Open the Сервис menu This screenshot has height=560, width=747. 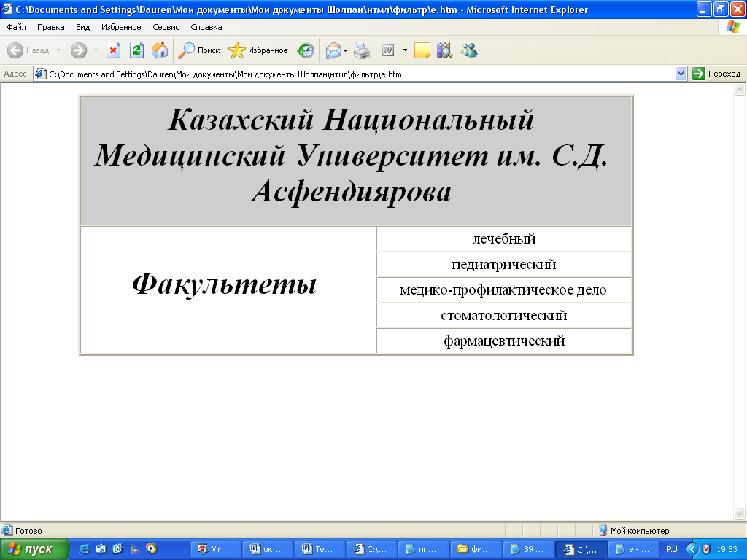point(166,27)
